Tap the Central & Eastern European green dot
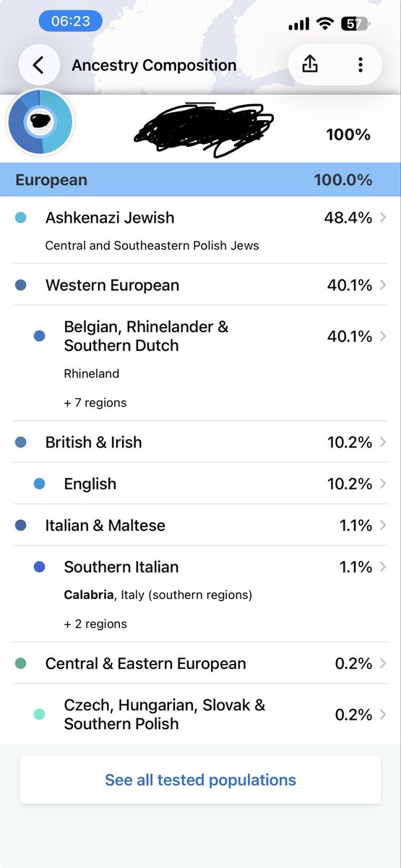The image size is (401, 868). (20, 663)
